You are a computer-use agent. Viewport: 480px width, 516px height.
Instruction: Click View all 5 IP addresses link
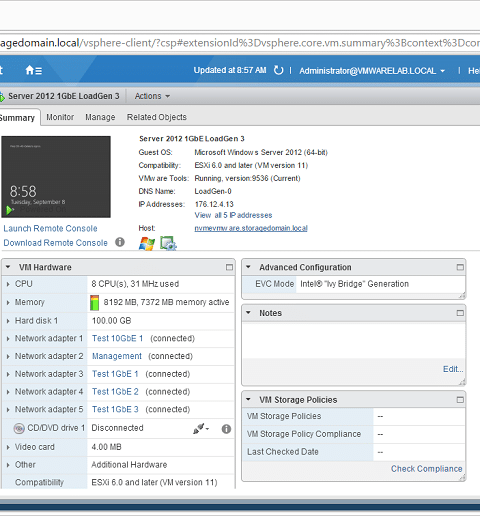(233, 215)
